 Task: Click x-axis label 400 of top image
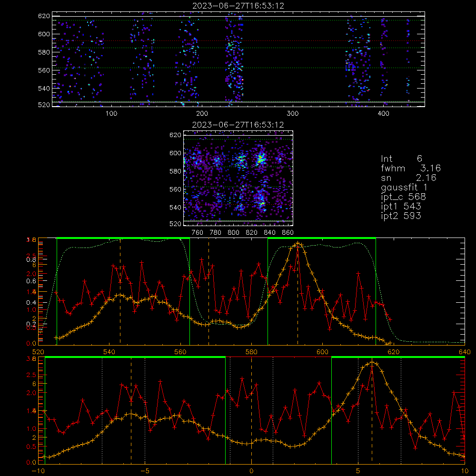[383, 114]
